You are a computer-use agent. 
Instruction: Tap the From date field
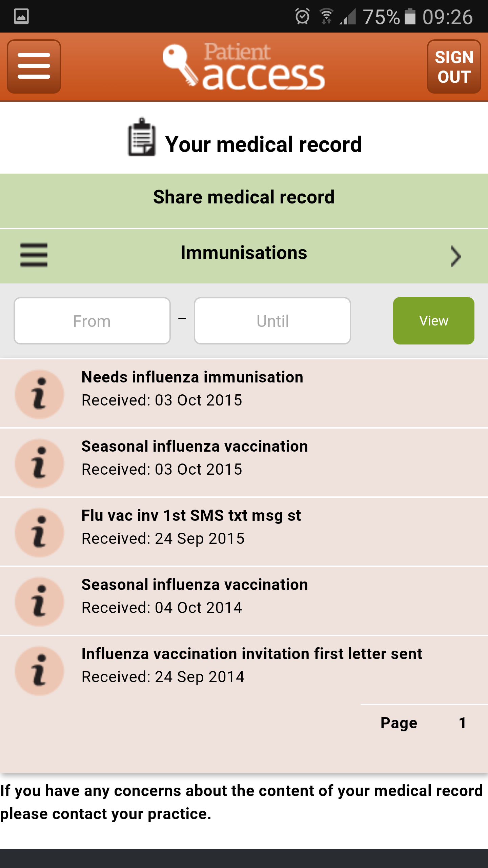tap(92, 321)
